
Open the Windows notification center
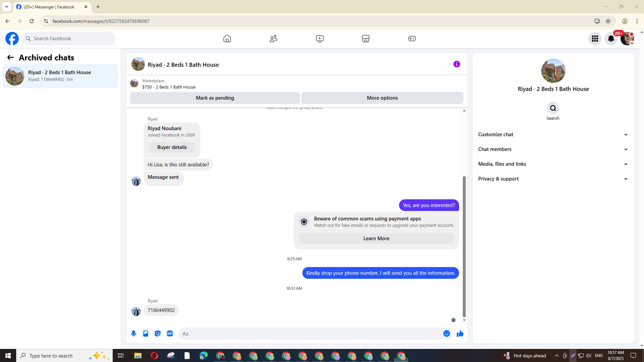point(634,356)
